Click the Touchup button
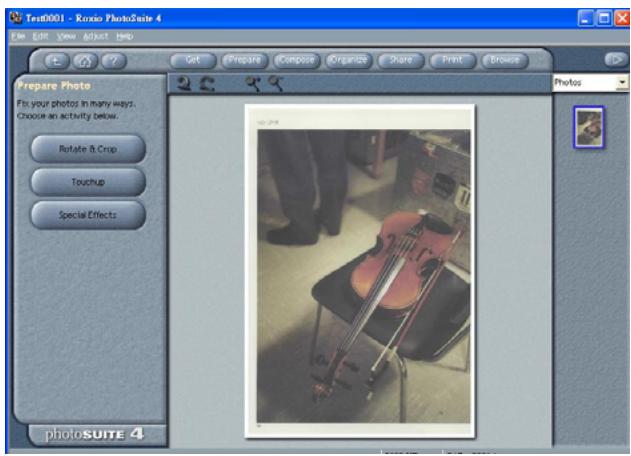 point(88,181)
